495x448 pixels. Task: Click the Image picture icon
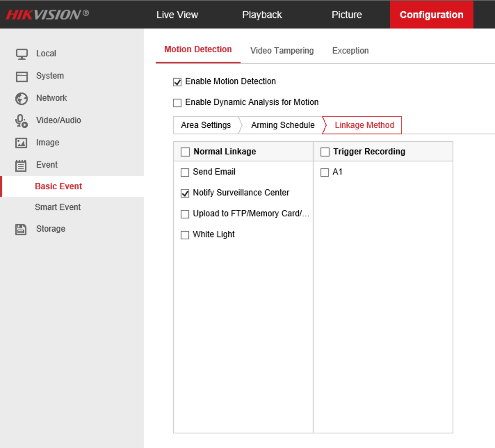point(21,143)
